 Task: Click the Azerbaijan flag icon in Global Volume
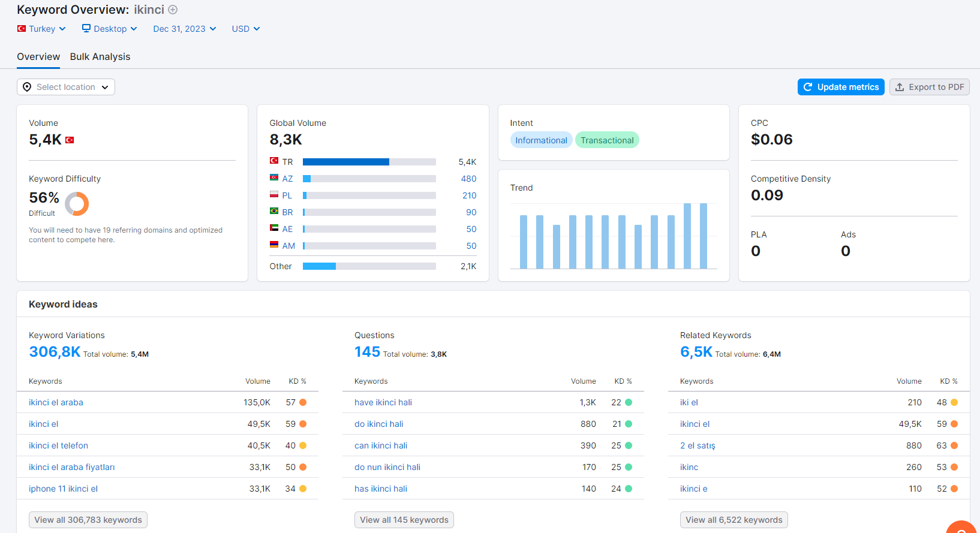tap(274, 178)
